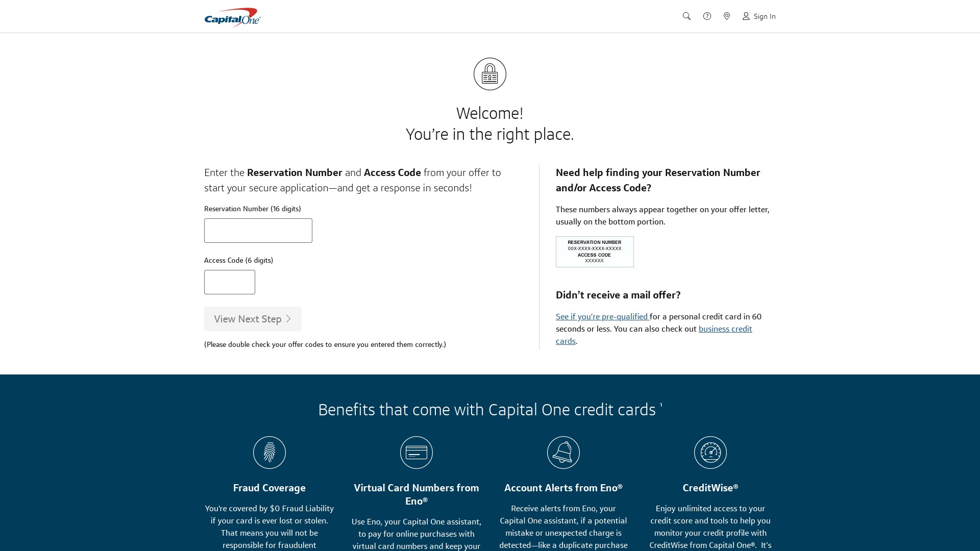Image resolution: width=980 pixels, height=551 pixels.
Task: Click the lock/security icon on welcome page
Action: 489,73
